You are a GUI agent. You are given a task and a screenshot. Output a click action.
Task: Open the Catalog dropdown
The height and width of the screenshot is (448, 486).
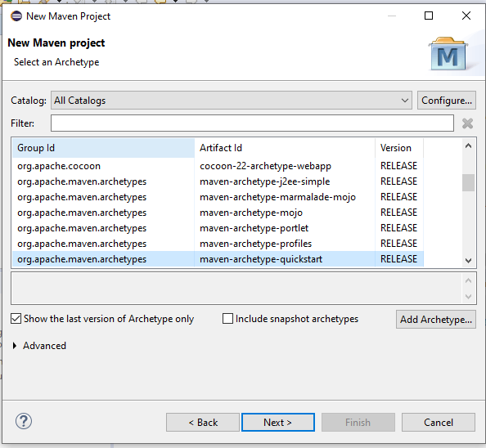tap(232, 101)
